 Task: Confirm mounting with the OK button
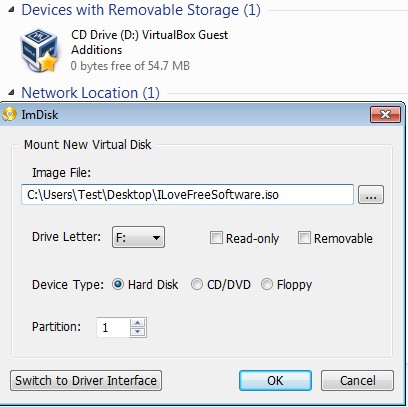click(x=275, y=380)
